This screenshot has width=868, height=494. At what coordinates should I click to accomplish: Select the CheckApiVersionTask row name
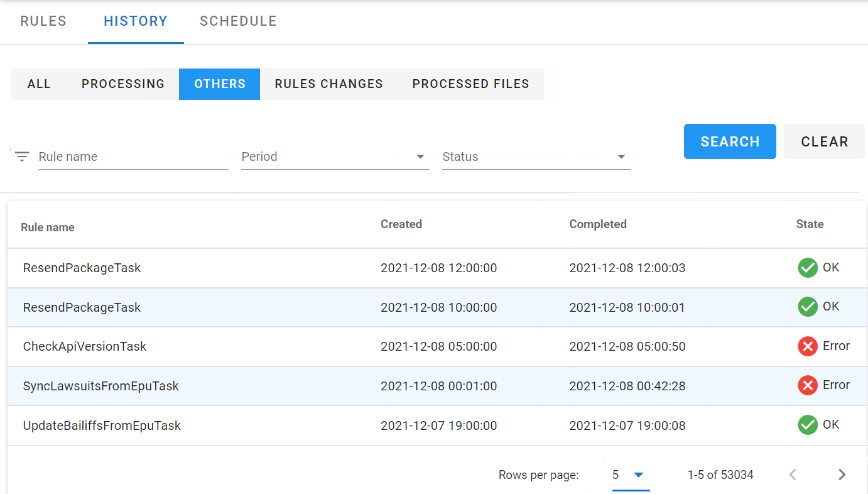[x=85, y=346]
